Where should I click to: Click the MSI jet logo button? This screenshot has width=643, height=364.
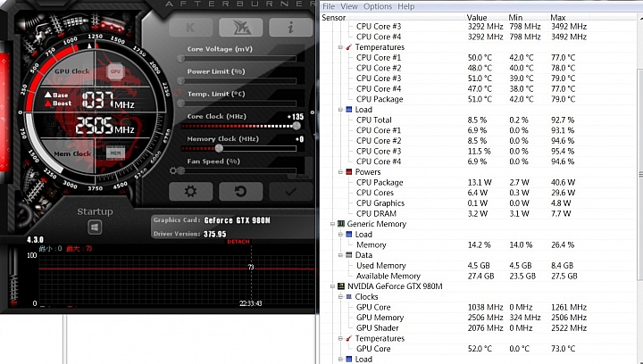pyautogui.click(x=241, y=28)
